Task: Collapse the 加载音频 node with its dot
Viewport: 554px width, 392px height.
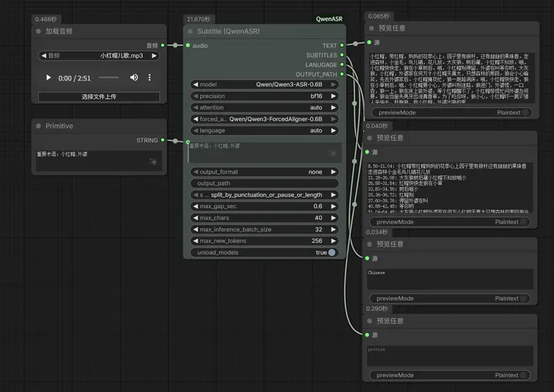Action: [39, 31]
